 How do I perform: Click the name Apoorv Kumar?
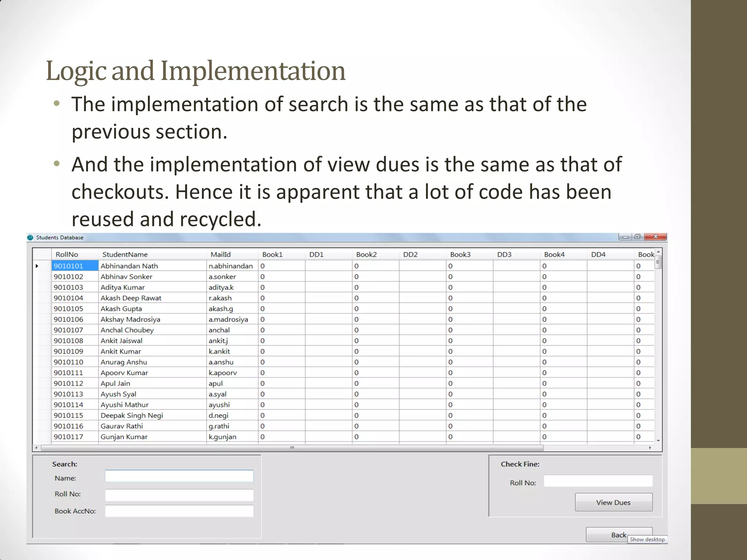(x=124, y=372)
